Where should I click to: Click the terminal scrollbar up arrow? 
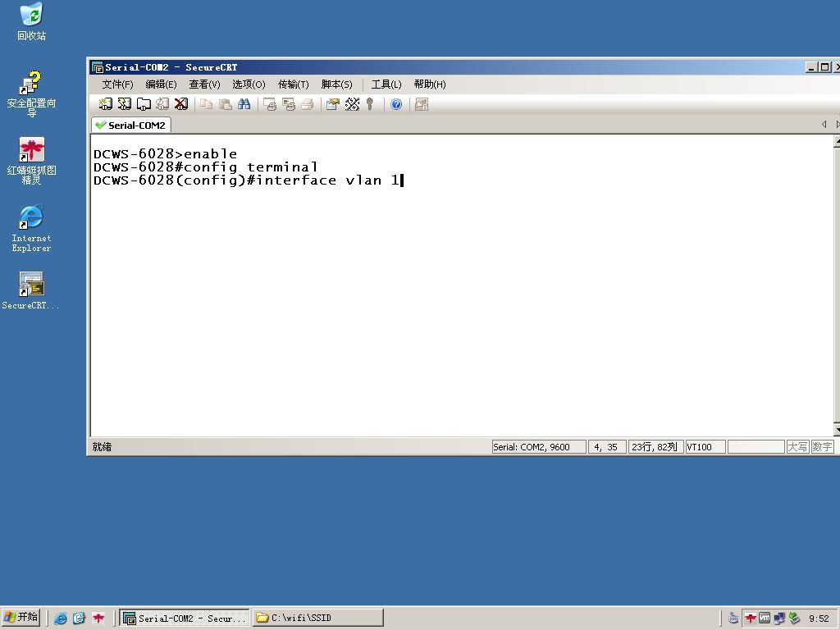click(837, 141)
